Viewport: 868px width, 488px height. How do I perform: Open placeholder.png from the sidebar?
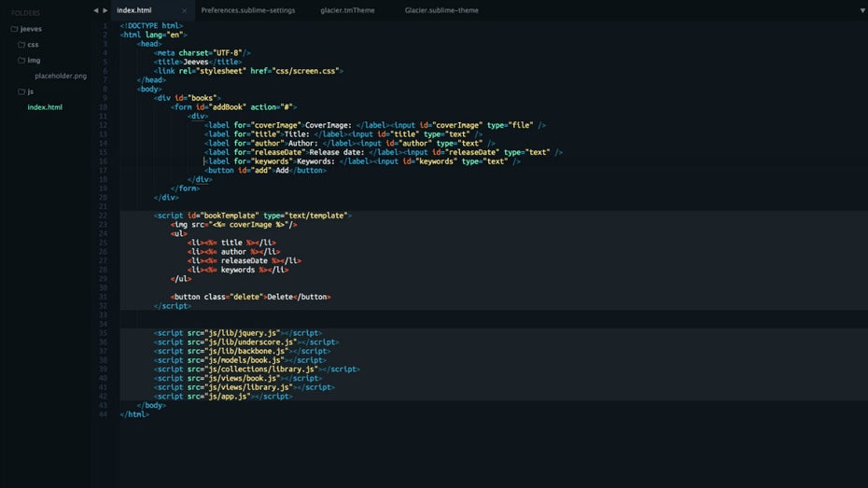(60, 76)
